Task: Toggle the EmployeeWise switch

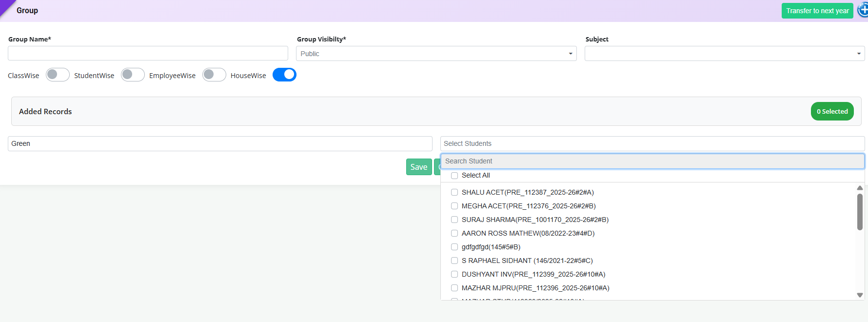Action: [x=214, y=75]
